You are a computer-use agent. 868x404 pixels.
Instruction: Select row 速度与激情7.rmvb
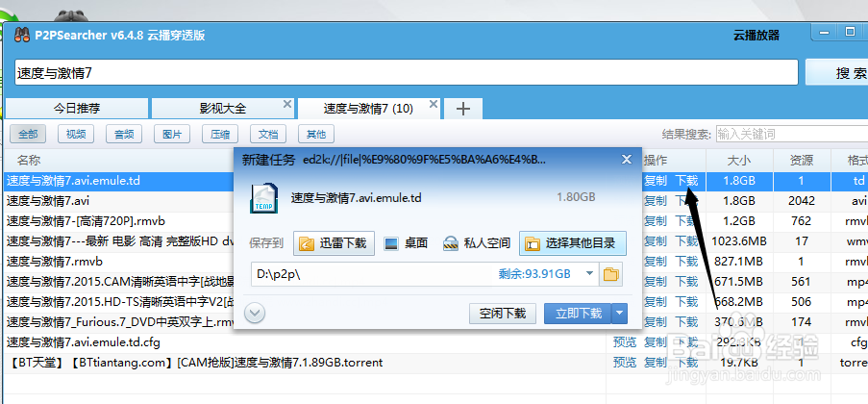(x=54, y=261)
